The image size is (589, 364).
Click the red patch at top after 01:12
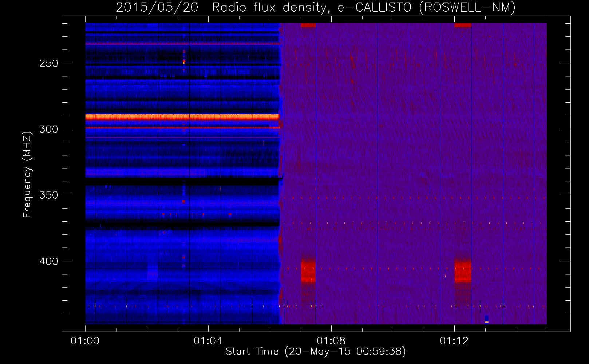[463, 25]
